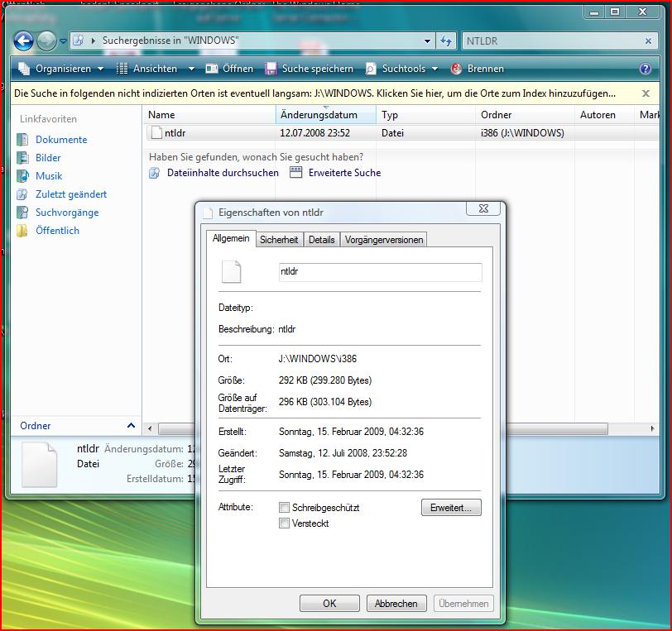Refresh the search results with the refresh icon
This screenshot has height=631, width=672.
click(x=446, y=41)
